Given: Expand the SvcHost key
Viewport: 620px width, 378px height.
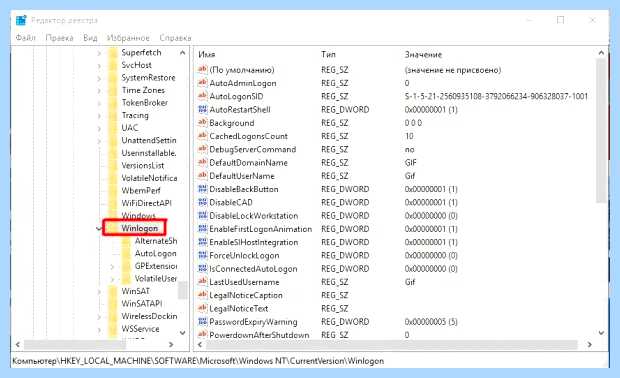Looking at the screenshot, I should coord(99,66).
